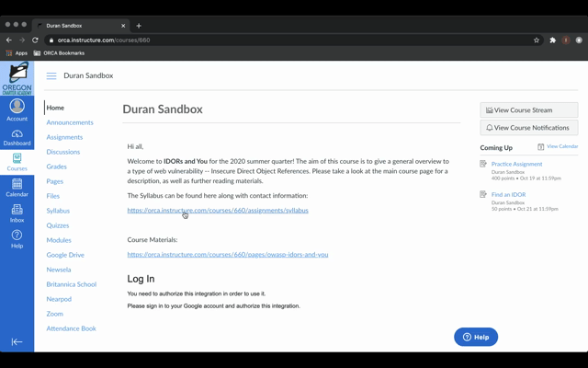Screen dimensions: 588x368
Task: Open the Calendar from global navigation
Action: 17,188
